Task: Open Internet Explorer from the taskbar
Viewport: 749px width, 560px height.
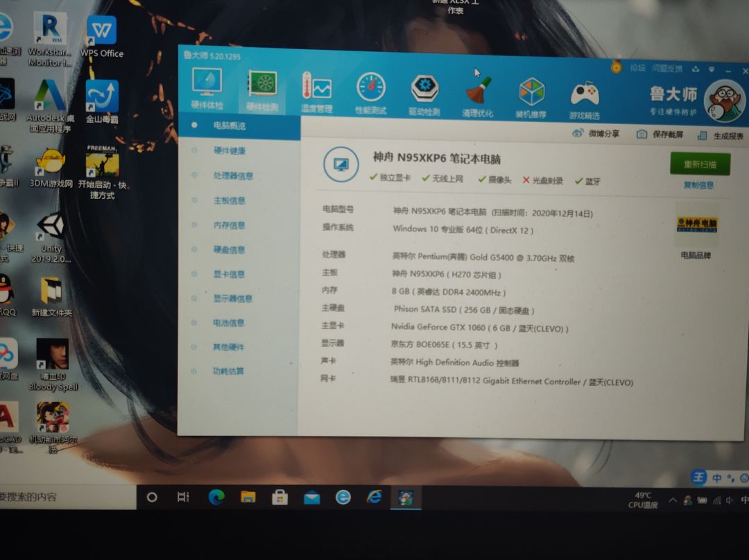Action: [374, 498]
